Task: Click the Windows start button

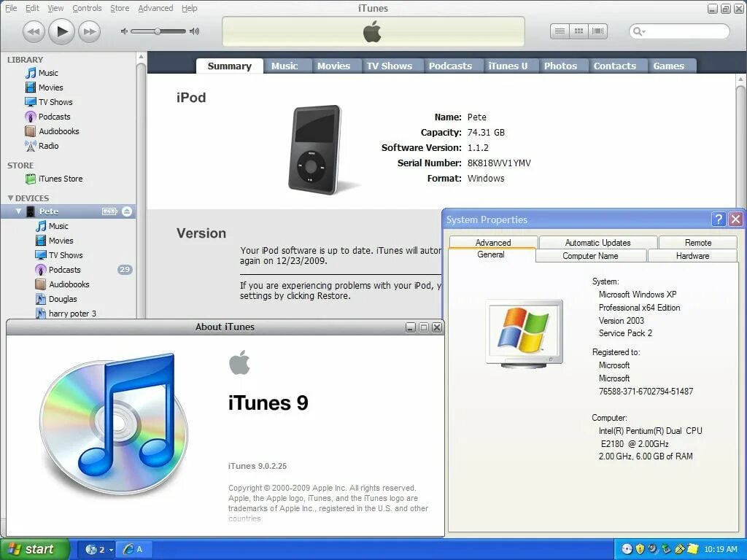Action: (34, 549)
